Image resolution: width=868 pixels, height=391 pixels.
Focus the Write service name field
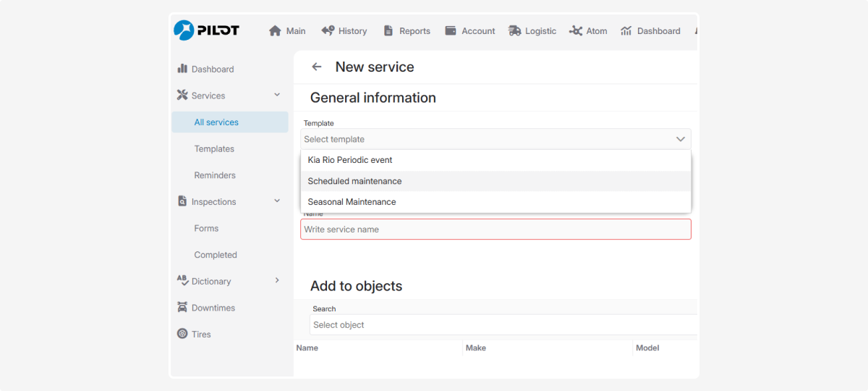tap(495, 230)
